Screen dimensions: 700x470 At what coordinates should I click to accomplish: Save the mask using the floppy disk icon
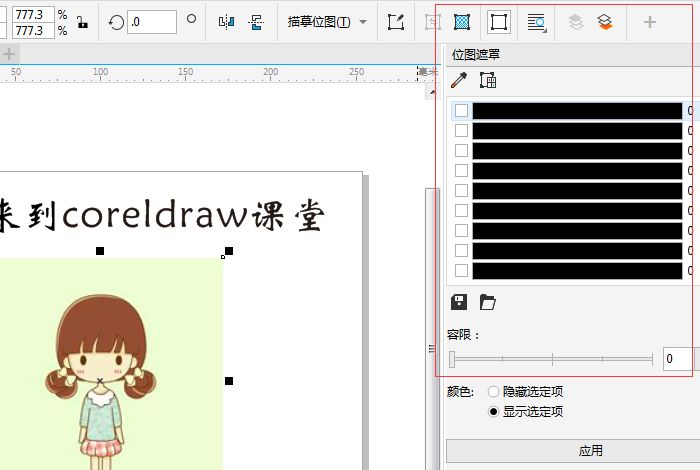point(460,302)
